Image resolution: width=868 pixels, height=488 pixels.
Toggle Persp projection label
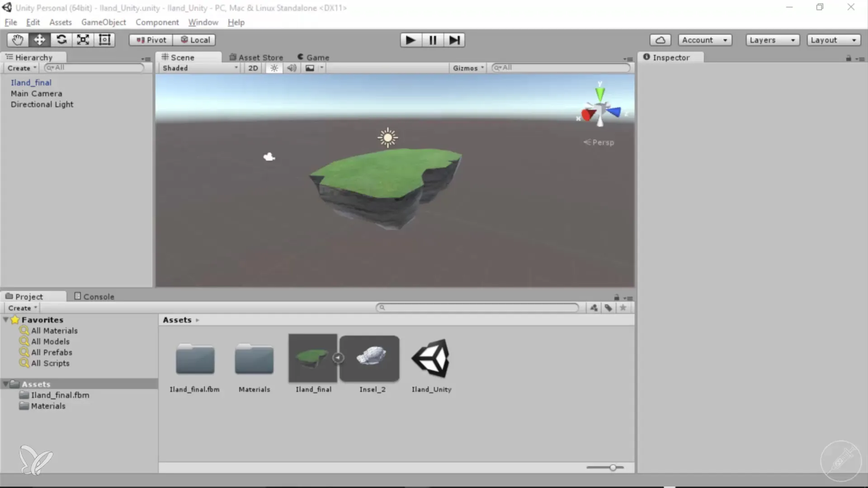click(x=599, y=142)
